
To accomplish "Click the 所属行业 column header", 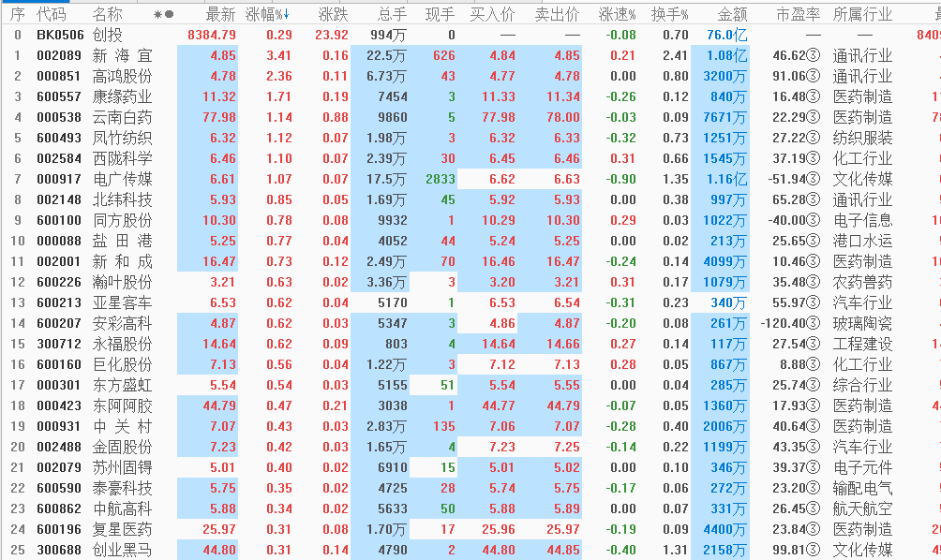I will [863, 14].
